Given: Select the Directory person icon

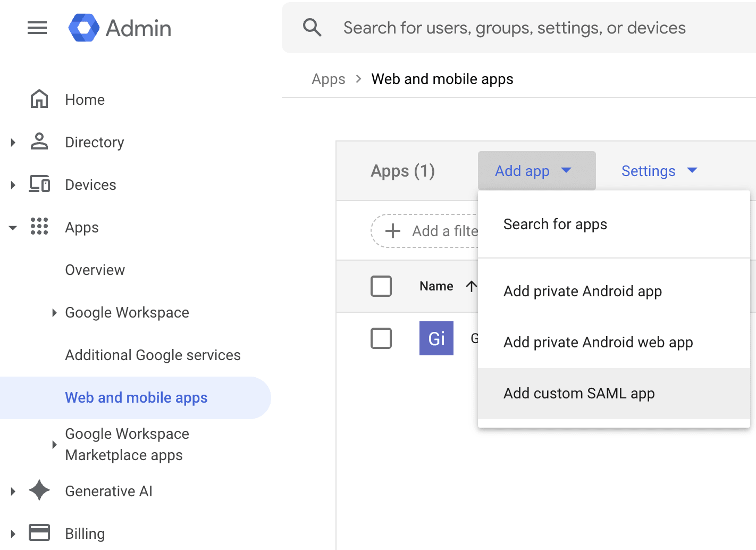Looking at the screenshot, I should coord(39,142).
